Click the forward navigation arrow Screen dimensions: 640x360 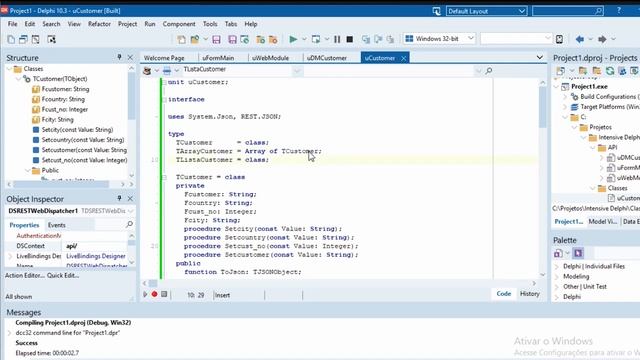(x=602, y=39)
